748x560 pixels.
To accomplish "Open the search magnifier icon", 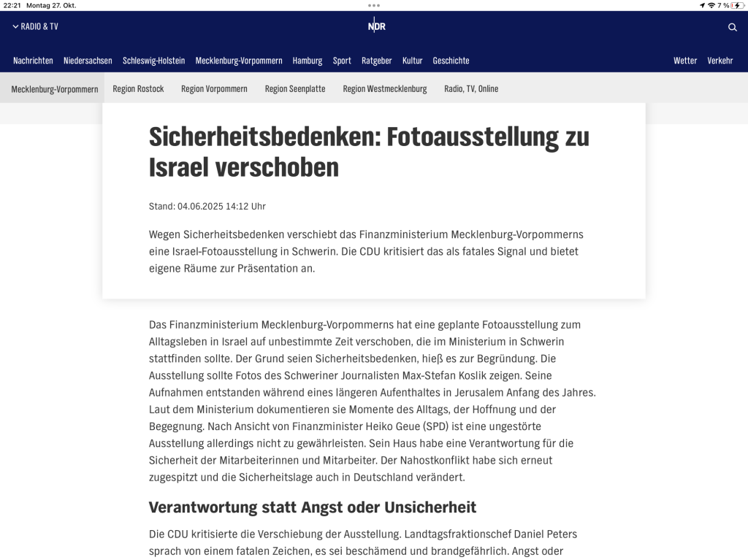I will pyautogui.click(x=732, y=27).
